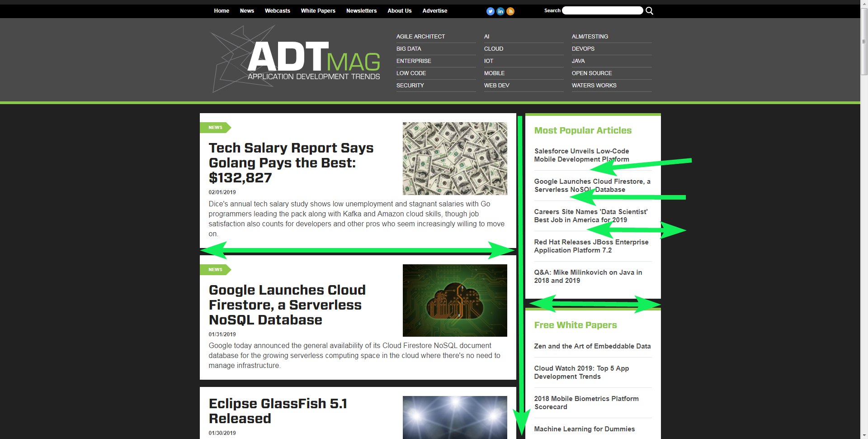
Task: Open the Tech Salary Report headline
Action: (x=291, y=163)
